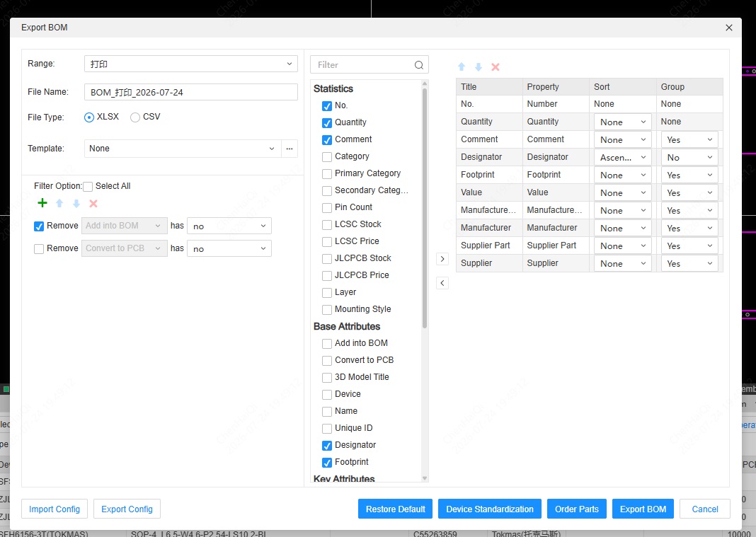756x537 pixels.
Task: Uncheck Footprint base attribute checkbox
Action: click(327, 462)
